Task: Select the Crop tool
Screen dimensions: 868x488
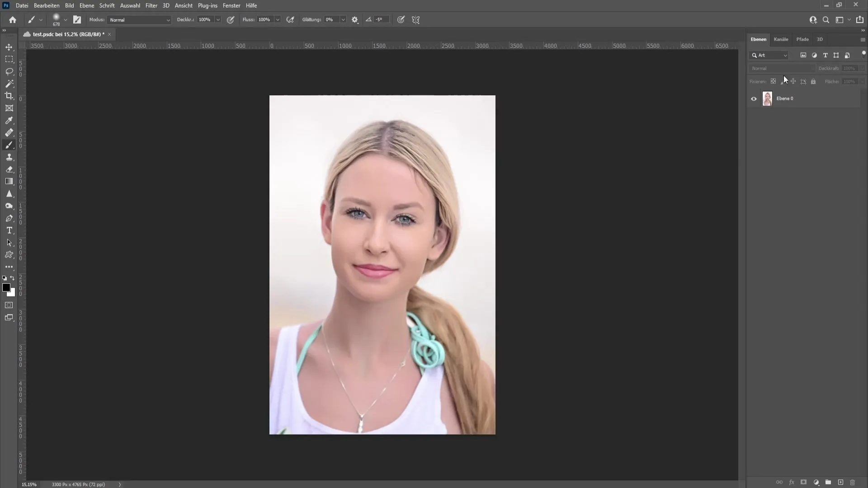Action: coord(9,96)
